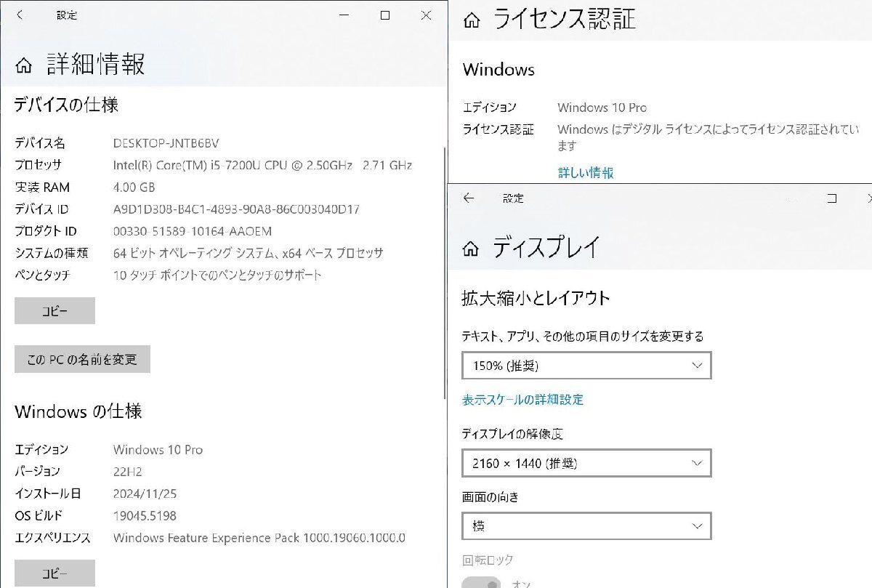Select the 64 ビット system type text
This screenshot has height=588, width=872.
pyautogui.click(x=249, y=253)
